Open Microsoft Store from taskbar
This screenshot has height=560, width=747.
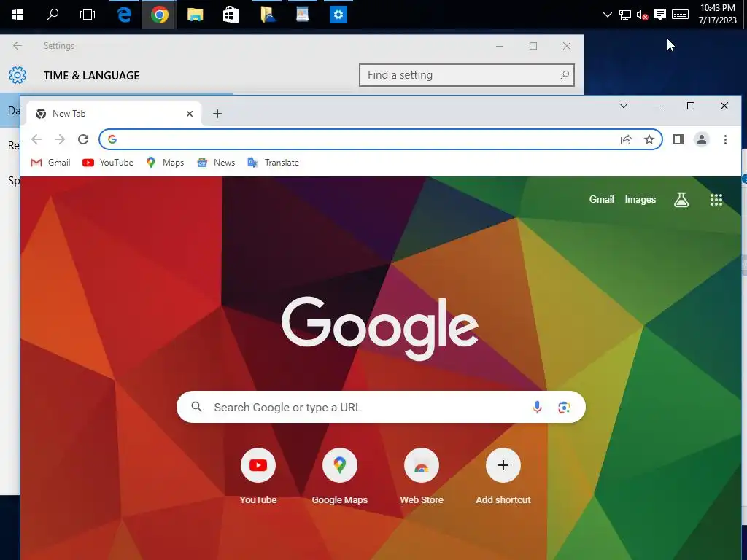click(x=231, y=15)
